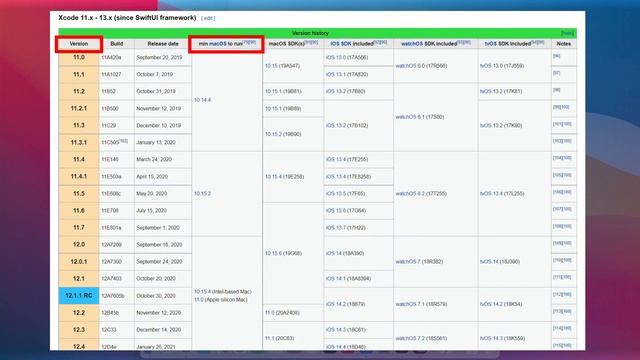The width and height of the screenshot is (640, 360).
Task: Open iOS link in iOS SDK included header
Action: coord(334,44)
